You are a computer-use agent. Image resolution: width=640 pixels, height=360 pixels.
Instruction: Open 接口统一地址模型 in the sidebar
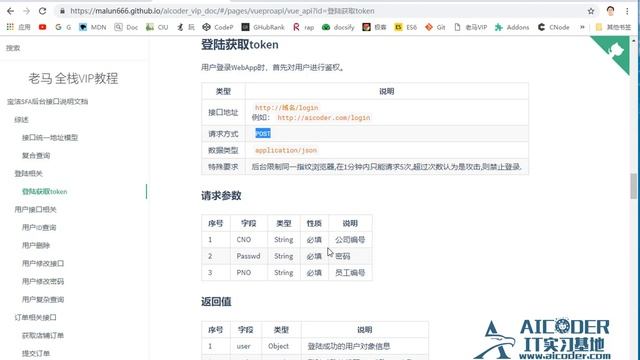click(x=50, y=138)
